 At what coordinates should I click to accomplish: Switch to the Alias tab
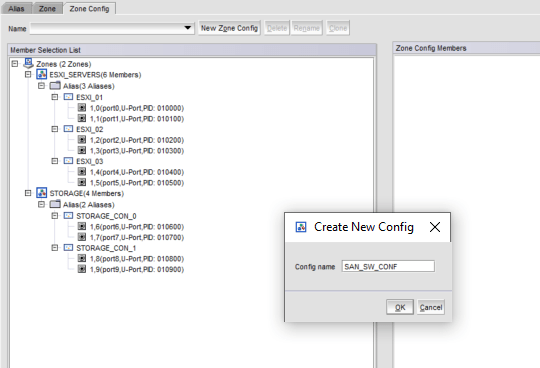pyautogui.click(x=16, y=9)
